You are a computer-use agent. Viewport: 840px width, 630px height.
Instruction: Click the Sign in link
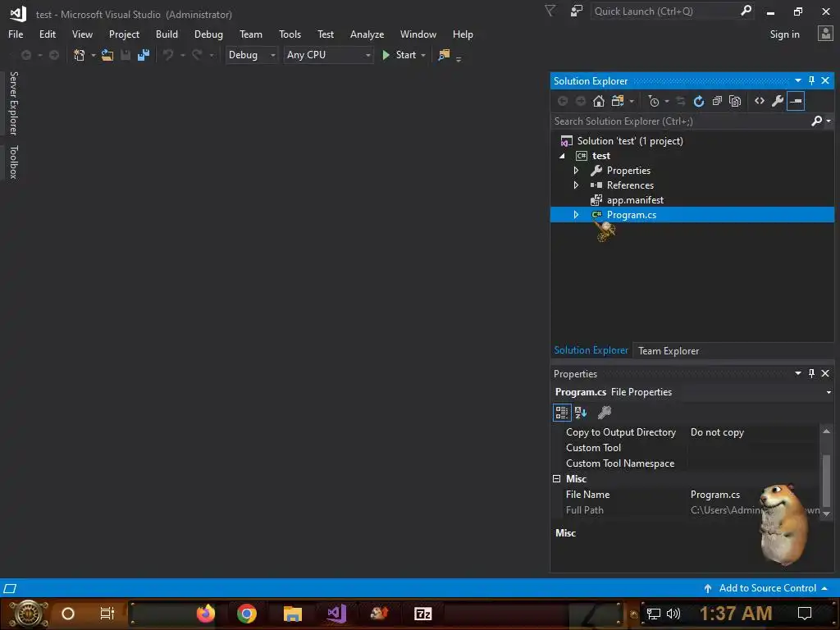pyautogui.click(x=784, y=34)
